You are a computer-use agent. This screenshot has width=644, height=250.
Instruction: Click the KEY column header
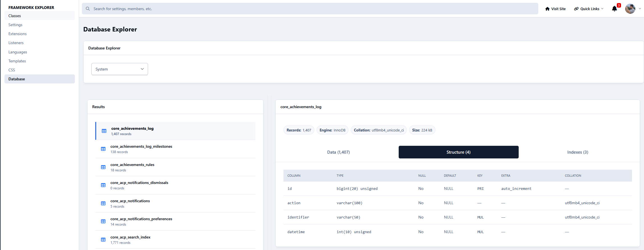tap(480, 176)
